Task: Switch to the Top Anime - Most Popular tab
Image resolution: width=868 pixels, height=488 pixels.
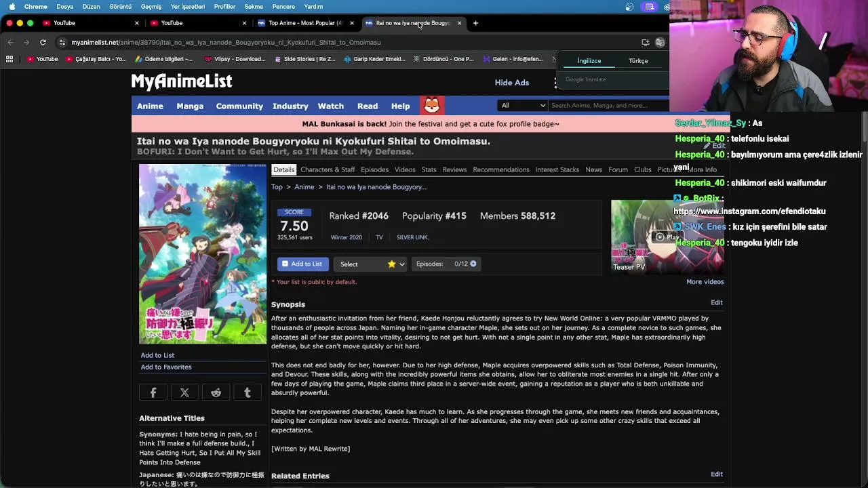Action: [306, 23]
